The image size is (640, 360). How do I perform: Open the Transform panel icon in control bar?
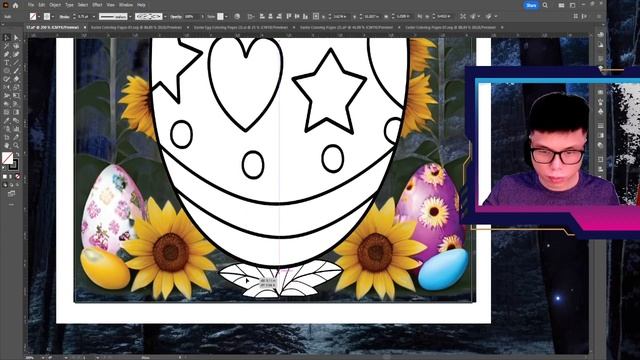coord(316,16)
